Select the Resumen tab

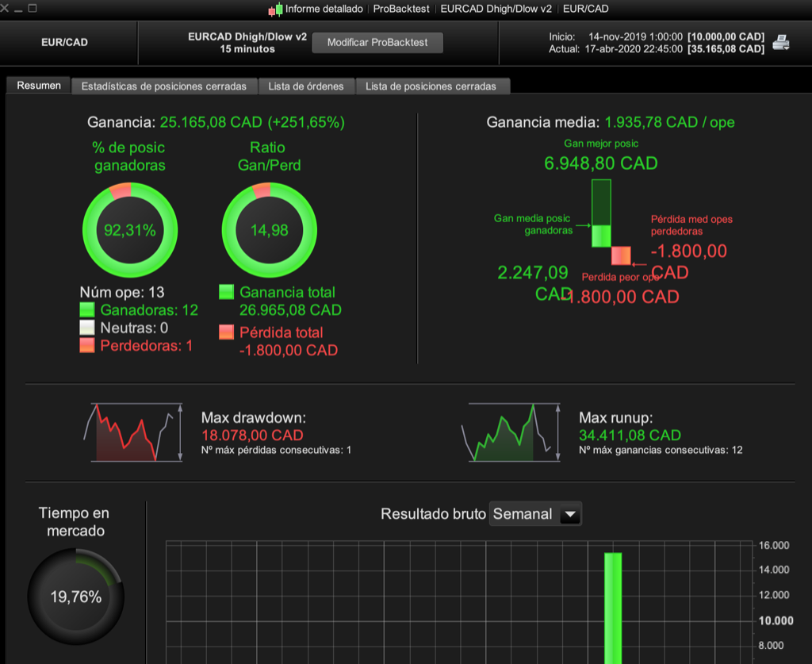click(39, 86)
